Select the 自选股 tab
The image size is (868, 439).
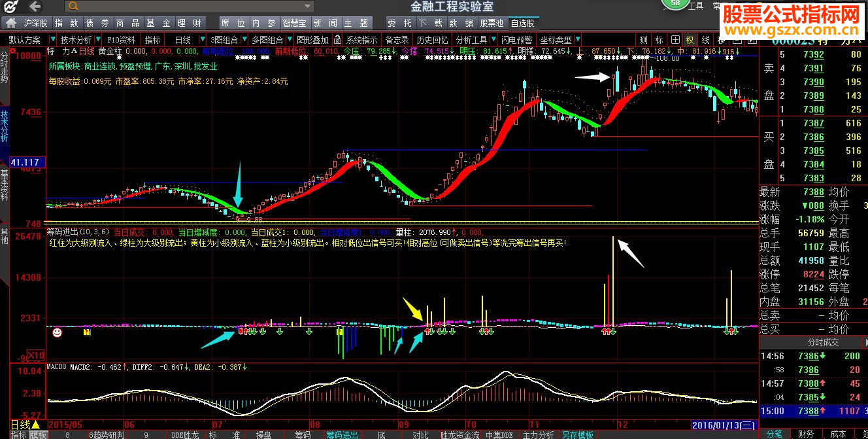[x=522, y=23]
